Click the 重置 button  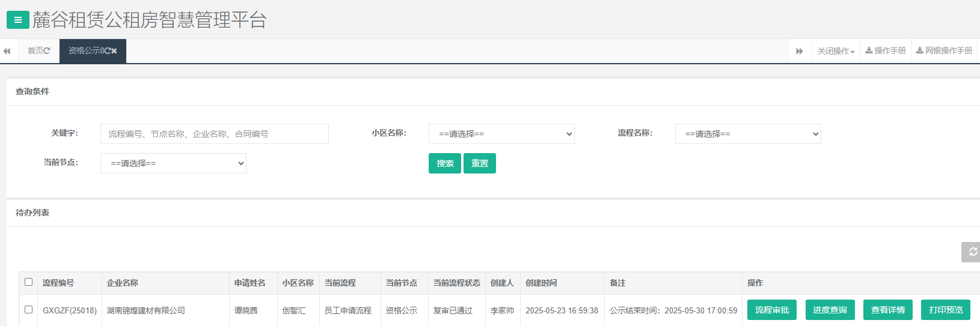479,163
